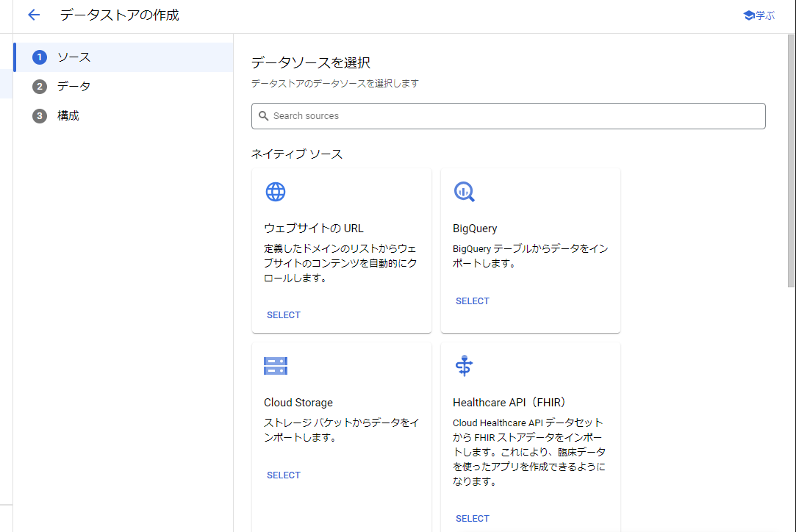Click SELECT under Cloud Storage
Image resolution: width=796 pixels, height=532 pixels.
coord(284,475)
